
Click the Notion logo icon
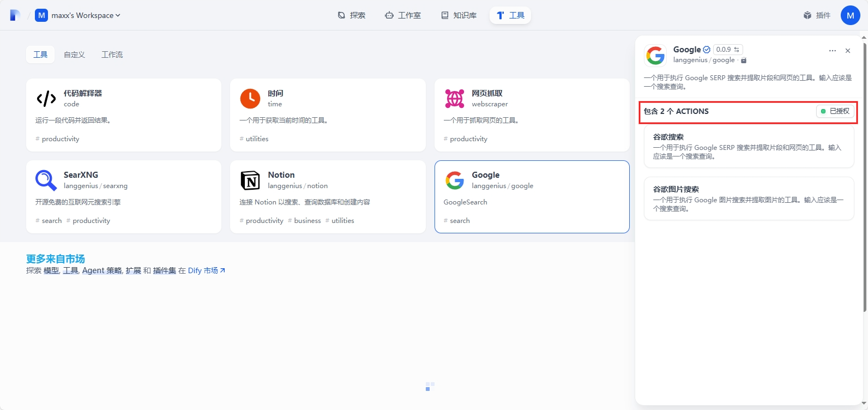(x=250, y=180)
